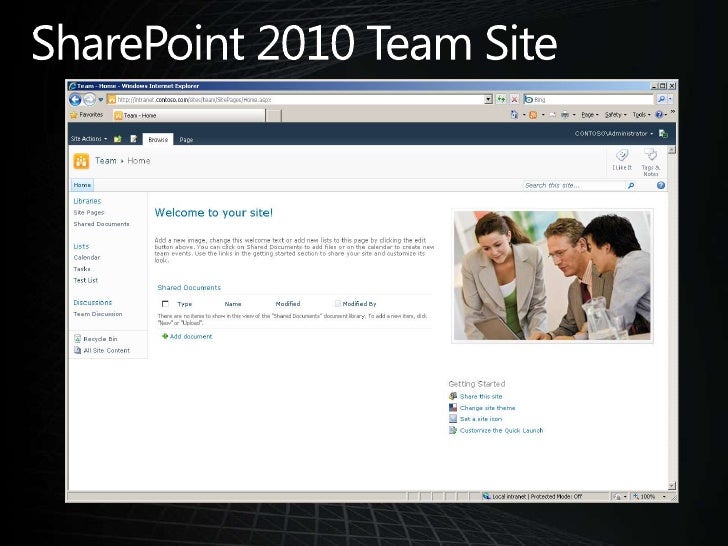Select the Home top navigation tab

click(82, 185)
